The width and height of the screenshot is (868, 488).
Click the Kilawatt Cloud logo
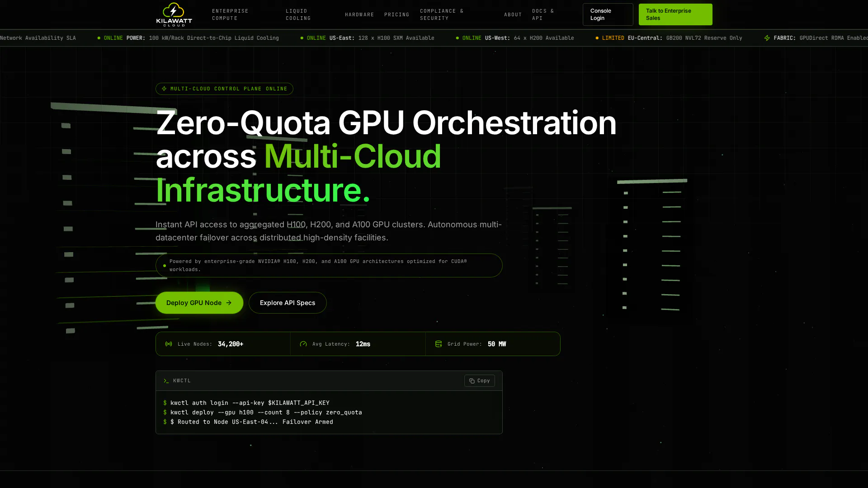tap(174, 14)
